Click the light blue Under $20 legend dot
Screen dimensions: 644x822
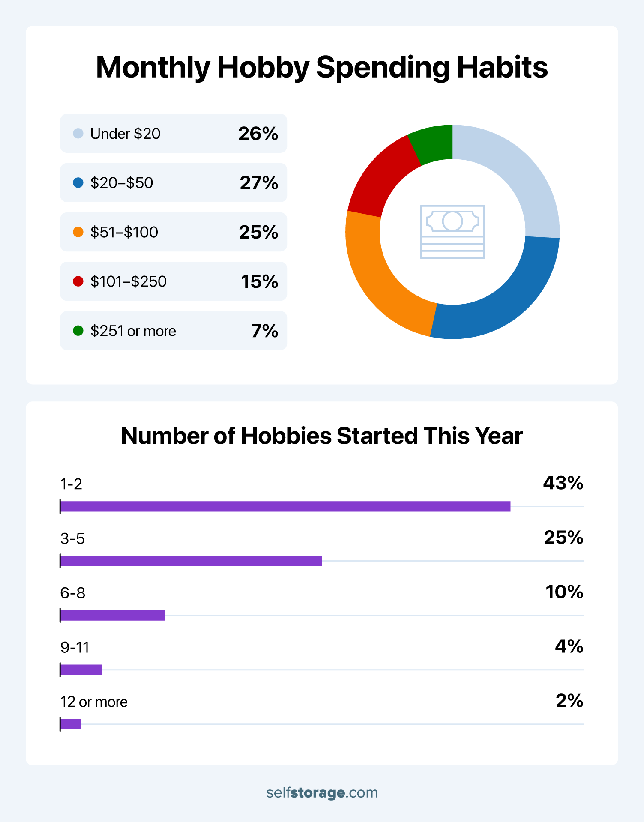click(78, 134)
